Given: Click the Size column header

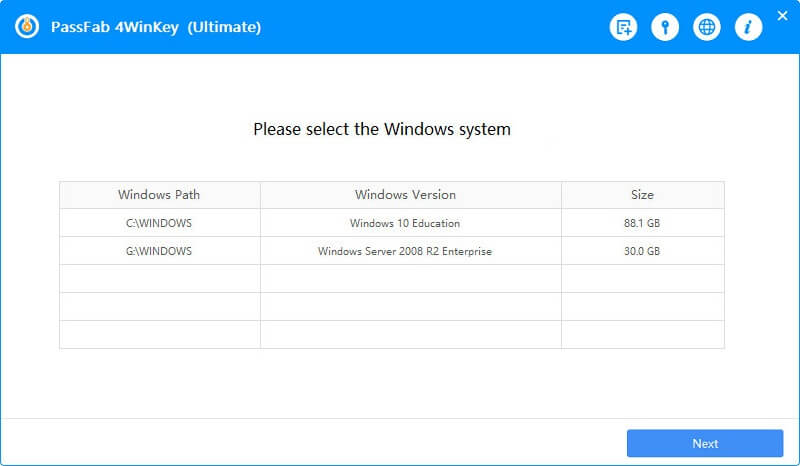Looking at the screenshot, I should point(642,194).
